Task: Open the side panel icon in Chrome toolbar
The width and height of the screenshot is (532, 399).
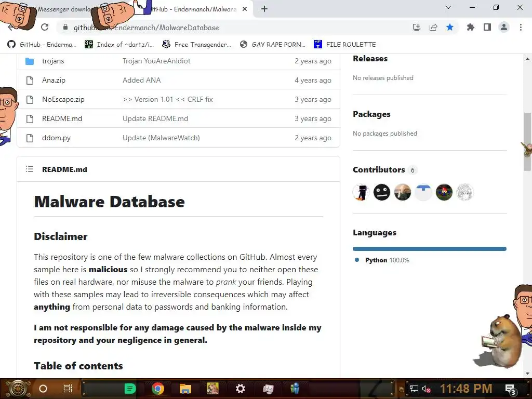Action: pos(487,27)
